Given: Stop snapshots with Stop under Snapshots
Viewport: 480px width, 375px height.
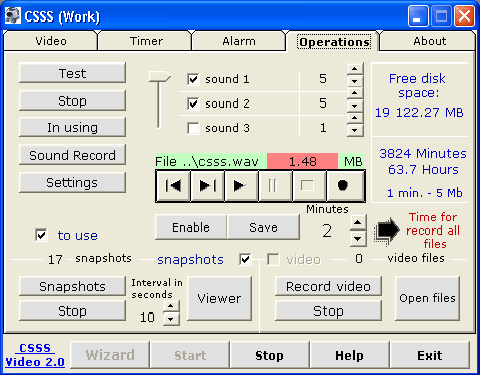Looking at the screenshot, I should point(72,311).
